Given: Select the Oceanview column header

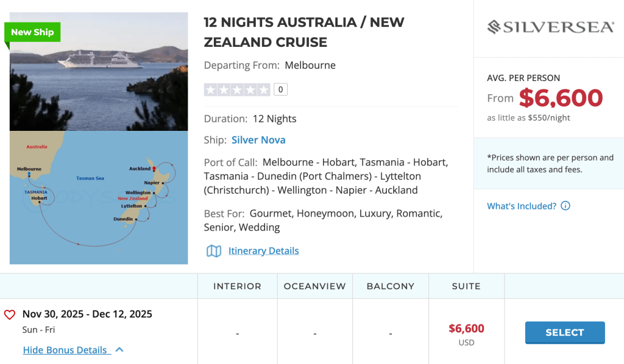Looking at the screenshot, I should (x=314, y=286).
